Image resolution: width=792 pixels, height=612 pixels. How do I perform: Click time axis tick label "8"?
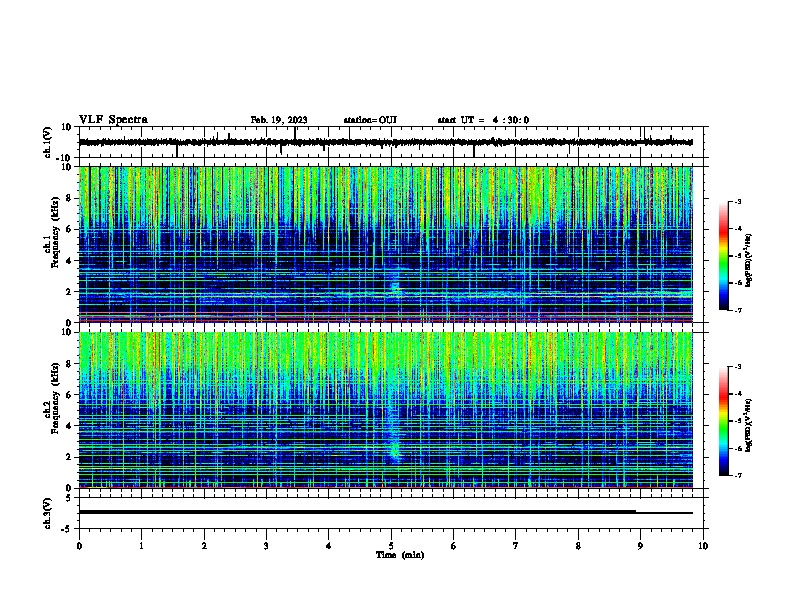coord(578,546)
